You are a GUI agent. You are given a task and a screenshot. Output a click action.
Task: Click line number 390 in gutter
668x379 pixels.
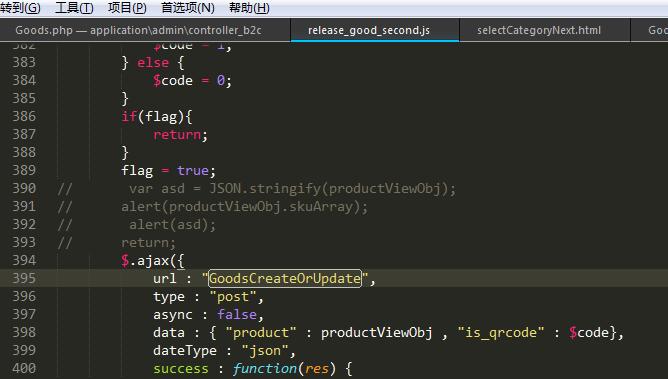click(24, 188)
